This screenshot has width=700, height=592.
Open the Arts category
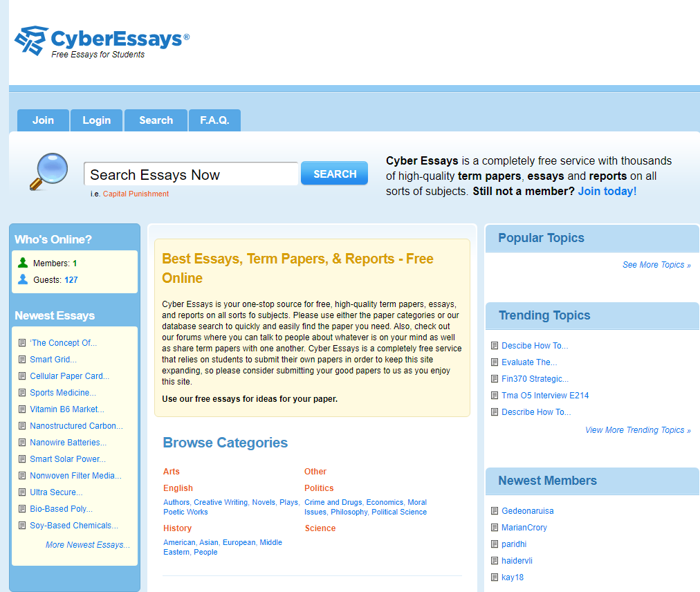coord(172,472)
